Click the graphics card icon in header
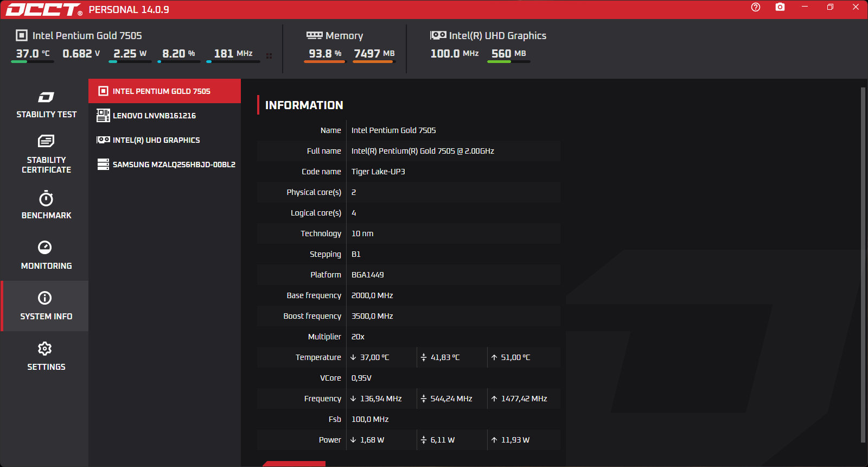The image size is (868, 467). coord(438,35)
